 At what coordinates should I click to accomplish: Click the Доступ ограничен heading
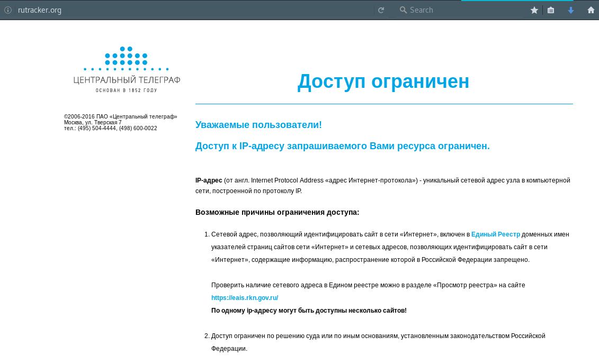tap(383, 81)
